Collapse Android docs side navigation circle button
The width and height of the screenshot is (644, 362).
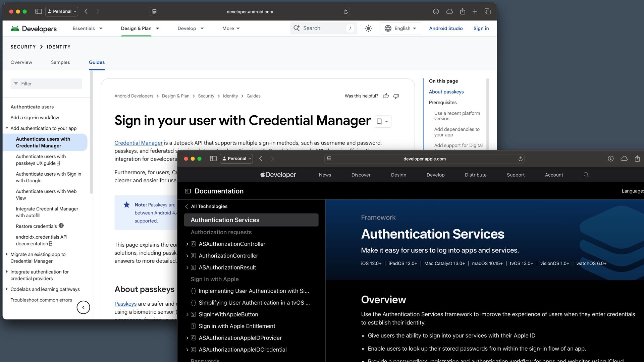pos(83,307)
